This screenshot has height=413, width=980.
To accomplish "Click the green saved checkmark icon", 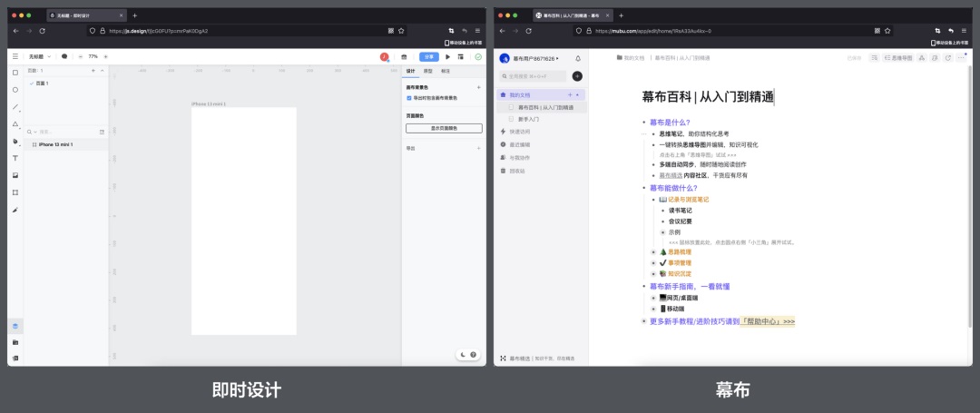I will (478, 57).
